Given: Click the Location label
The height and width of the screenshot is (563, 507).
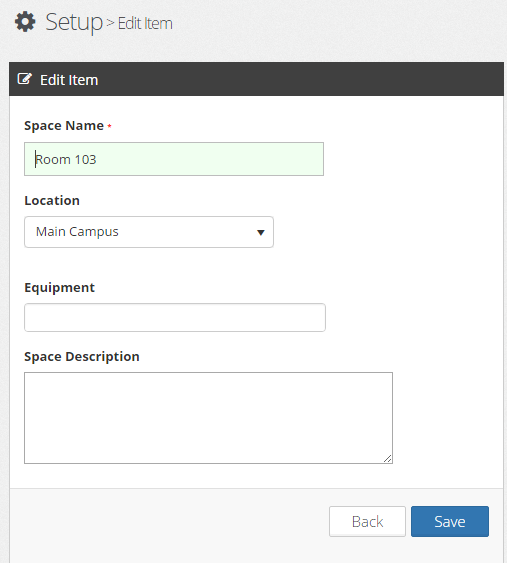Looking at the screenshot, I should [52, 200].
